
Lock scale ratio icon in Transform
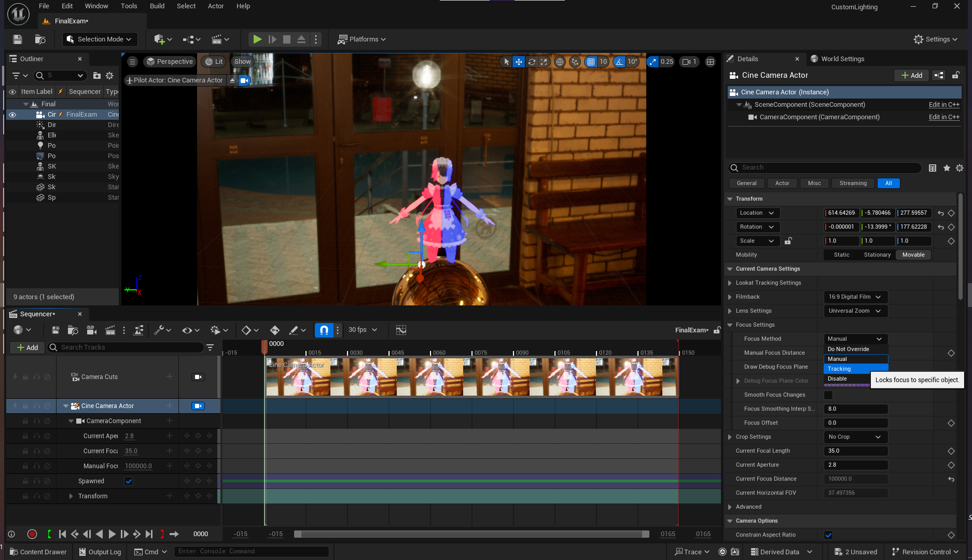788,241
